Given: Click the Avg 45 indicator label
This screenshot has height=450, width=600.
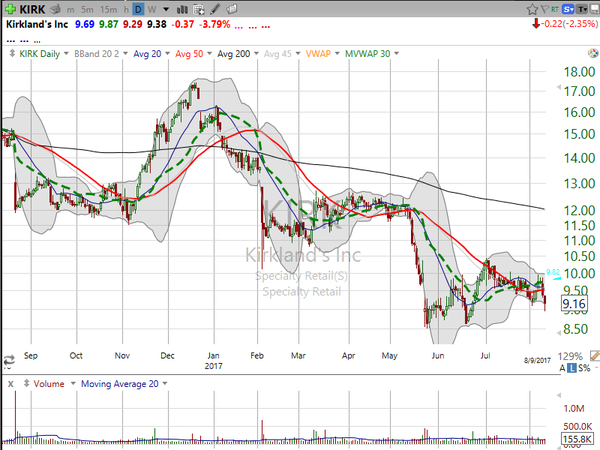Looking at the screenshot, I should click(x=277, y=54).
